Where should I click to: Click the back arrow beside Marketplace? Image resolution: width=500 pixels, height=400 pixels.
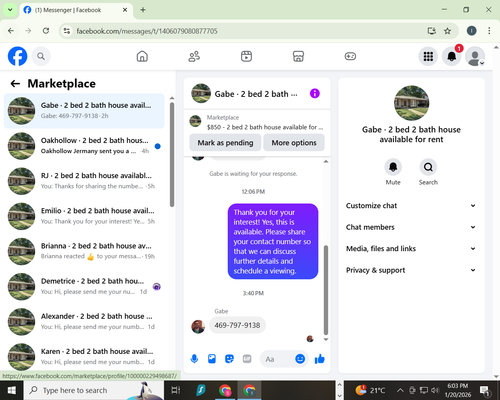coord(15,83)
